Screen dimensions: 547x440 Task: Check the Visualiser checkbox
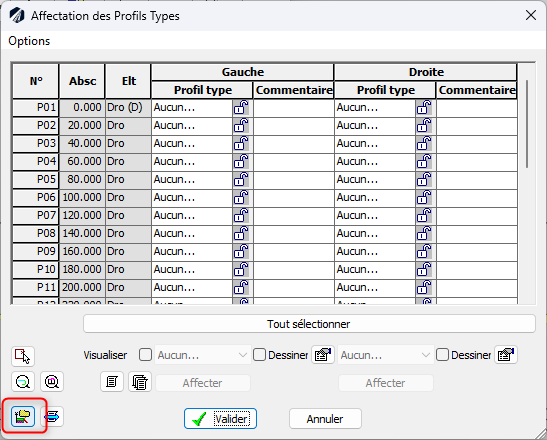point(145,355)
